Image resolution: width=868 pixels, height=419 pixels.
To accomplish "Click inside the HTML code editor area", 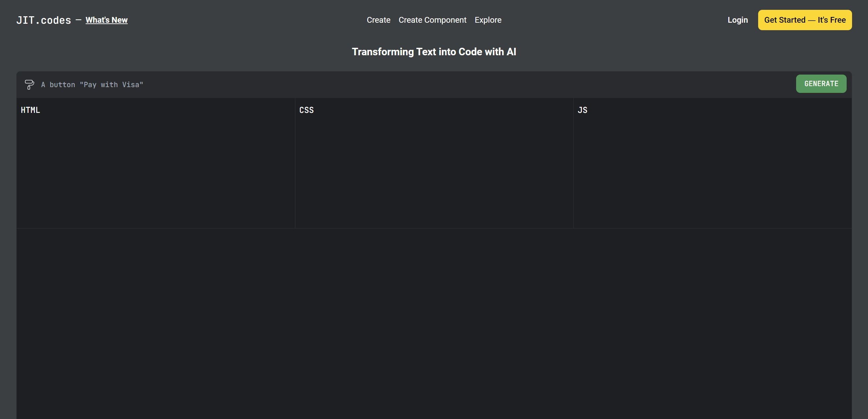I will pos(155,169).
